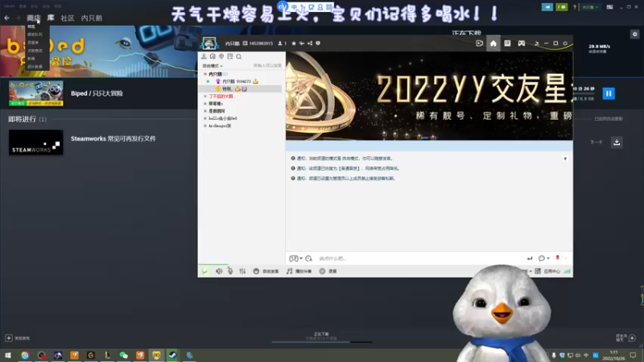The image size is (644, 362).
Task: Open 好友与聊天 at Steam's bottom right
Action: [x=626, y=338]
